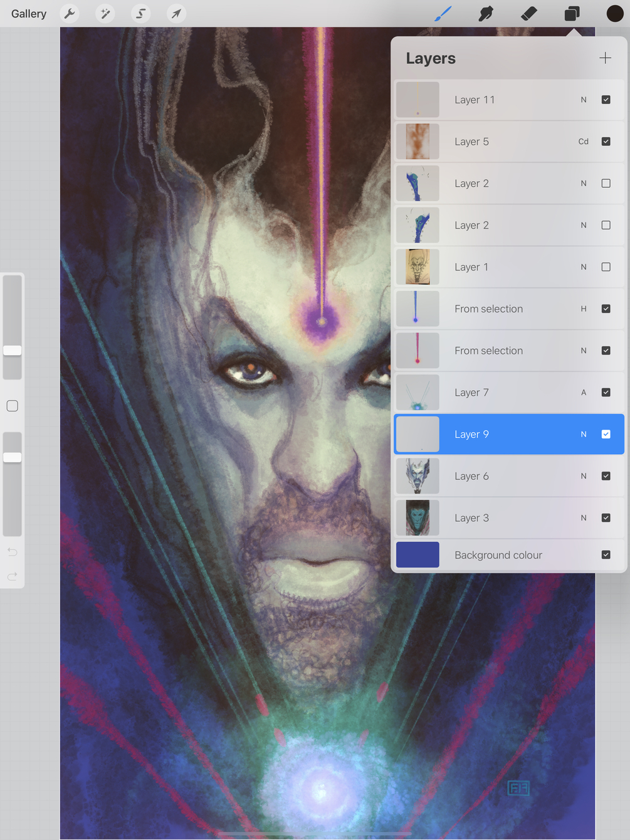
Task: Toggle Background colour visibility checkbox
Action: (606, 555)
